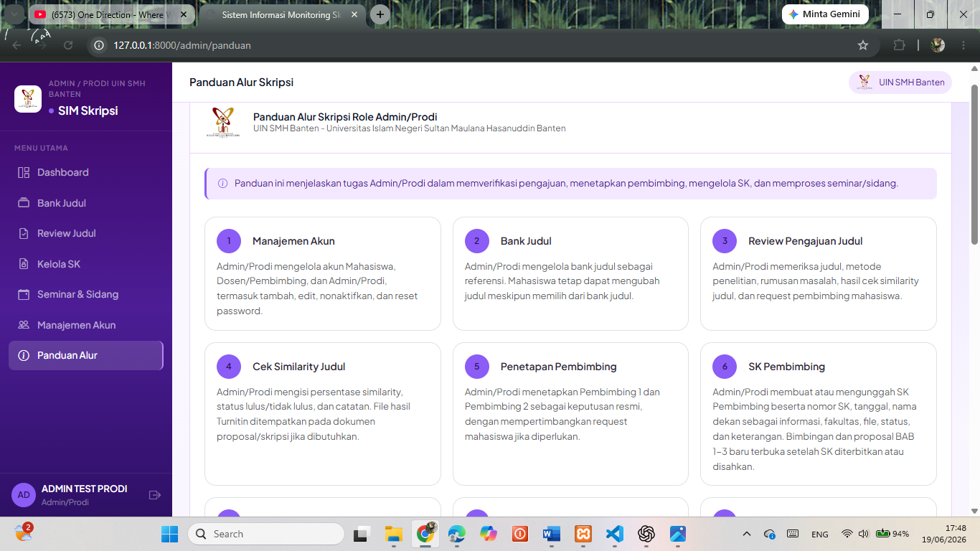Show hidden system tray icons chevron
The image size is (980, 551).
[x=747, y=534]
